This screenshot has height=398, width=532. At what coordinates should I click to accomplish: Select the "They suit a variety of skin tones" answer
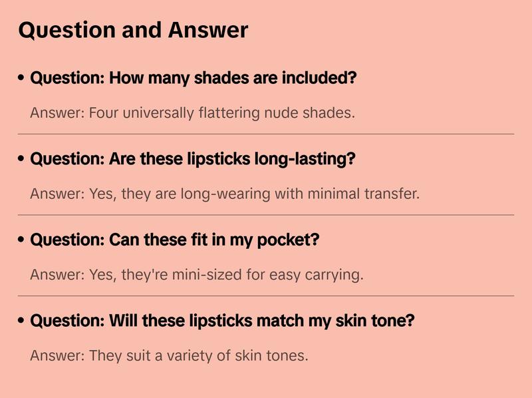pos(198,355)
